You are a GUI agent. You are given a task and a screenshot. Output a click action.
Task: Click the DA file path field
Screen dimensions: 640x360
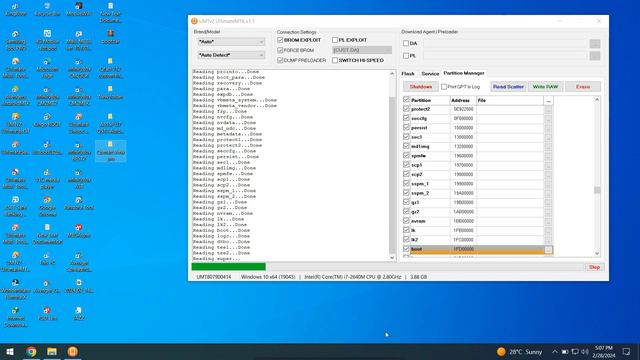pos(505,43)
